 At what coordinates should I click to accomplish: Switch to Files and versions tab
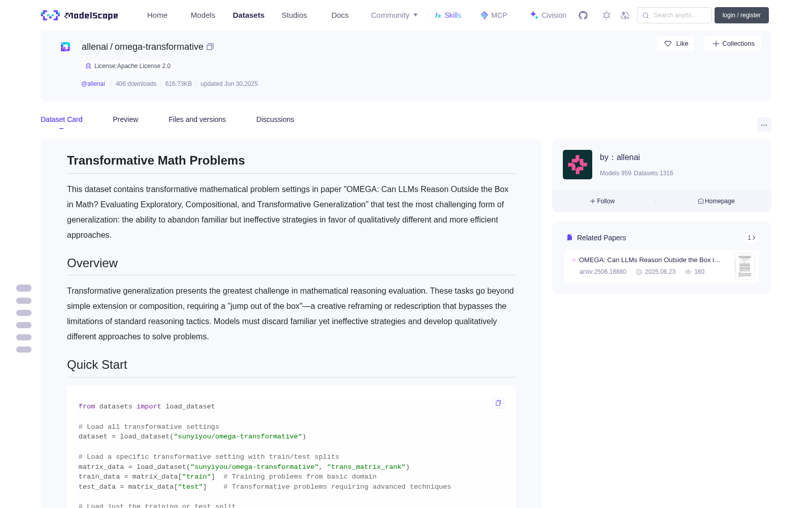pyautogui.click(x=197, y=119)
